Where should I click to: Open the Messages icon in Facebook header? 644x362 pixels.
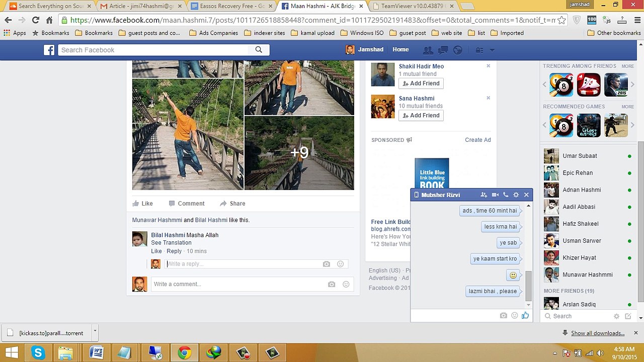tap(443, 50)
